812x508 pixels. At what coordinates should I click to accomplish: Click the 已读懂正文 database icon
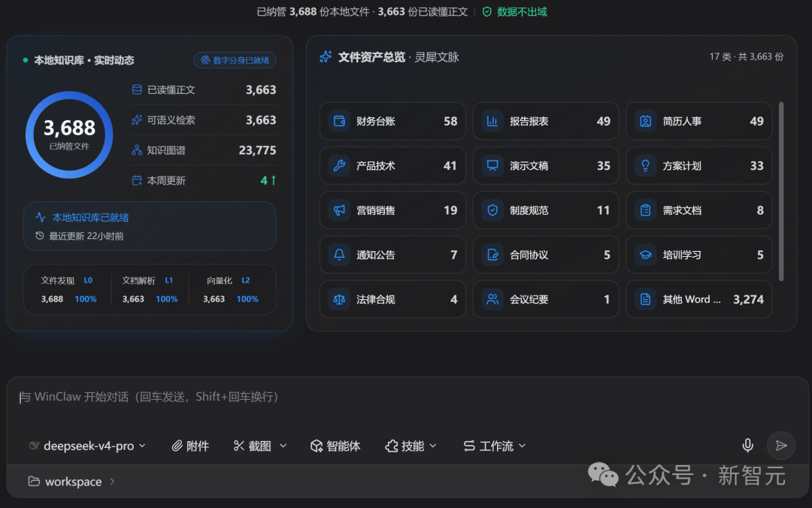(x=137, y=89)
